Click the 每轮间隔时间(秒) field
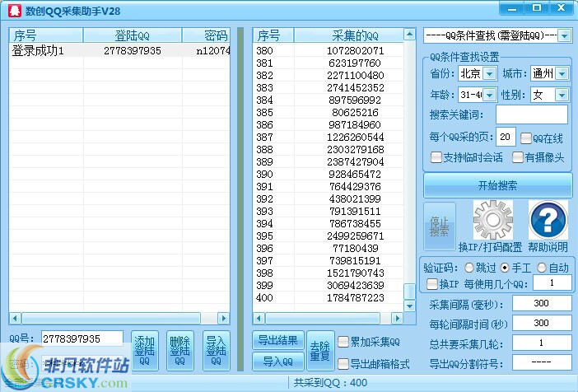The image size is (578, 392). 542,323
